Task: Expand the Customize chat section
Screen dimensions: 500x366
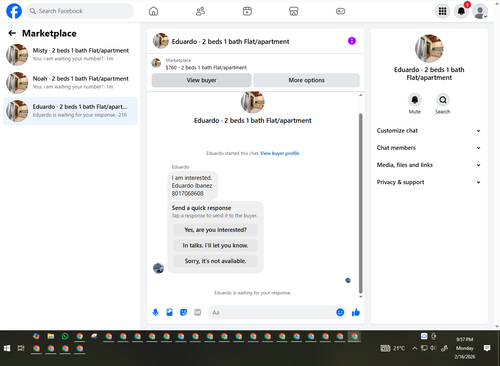Action: (429, 131)
